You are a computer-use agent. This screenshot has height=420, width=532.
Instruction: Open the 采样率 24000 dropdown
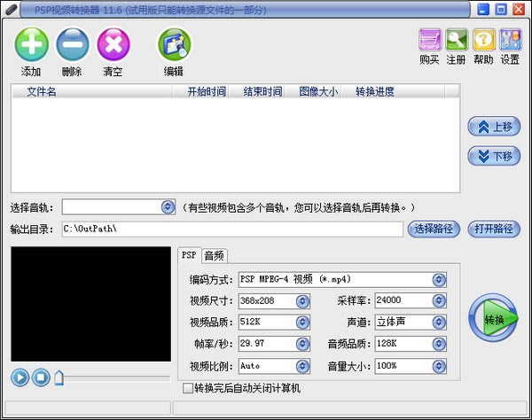coord(439,300)
